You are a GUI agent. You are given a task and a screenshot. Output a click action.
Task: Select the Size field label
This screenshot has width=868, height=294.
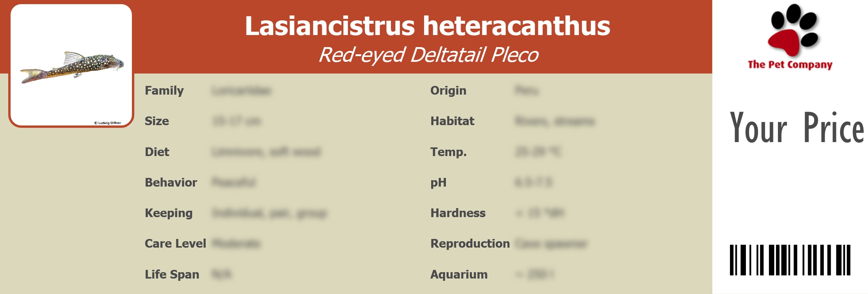click(157, 121)
